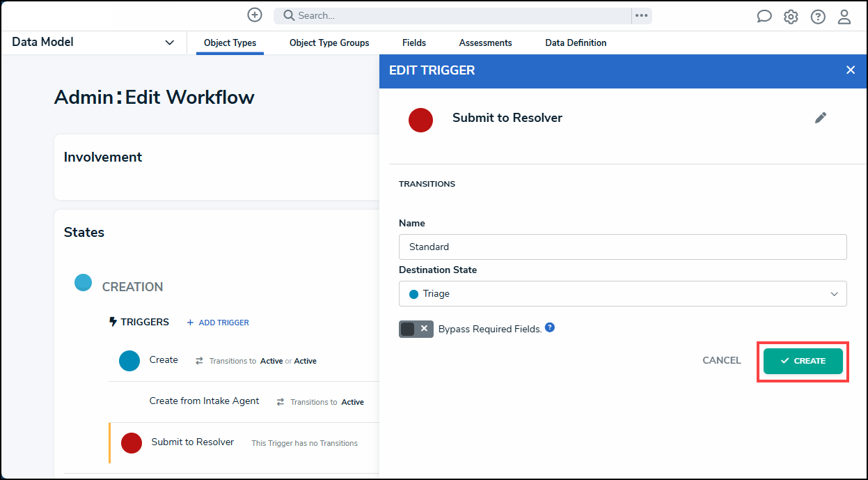Open the search options ellipsis icon

tap(641, 15)
